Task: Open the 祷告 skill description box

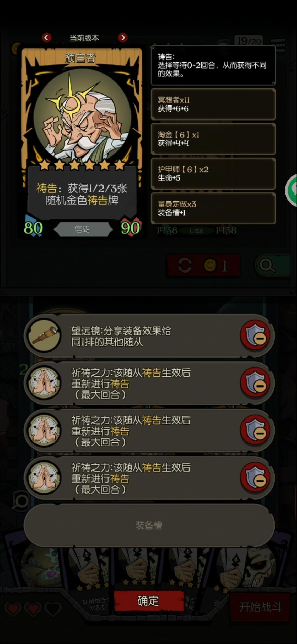Action: tap(213, 65)
